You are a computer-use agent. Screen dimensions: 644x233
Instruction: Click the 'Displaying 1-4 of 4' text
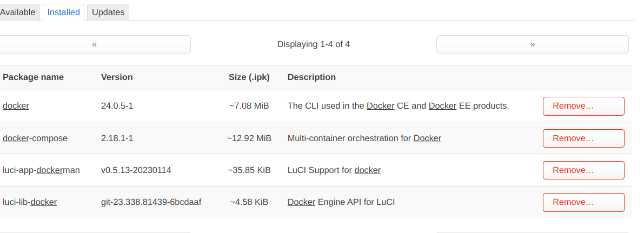tap(314, 44)
